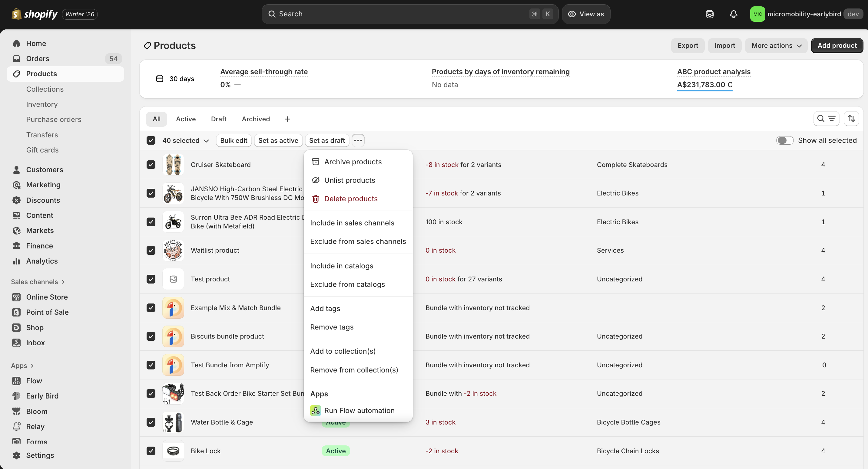Open Point of Sale channel icon
This screenshot has width=868, height=469.
coord(17,312)
